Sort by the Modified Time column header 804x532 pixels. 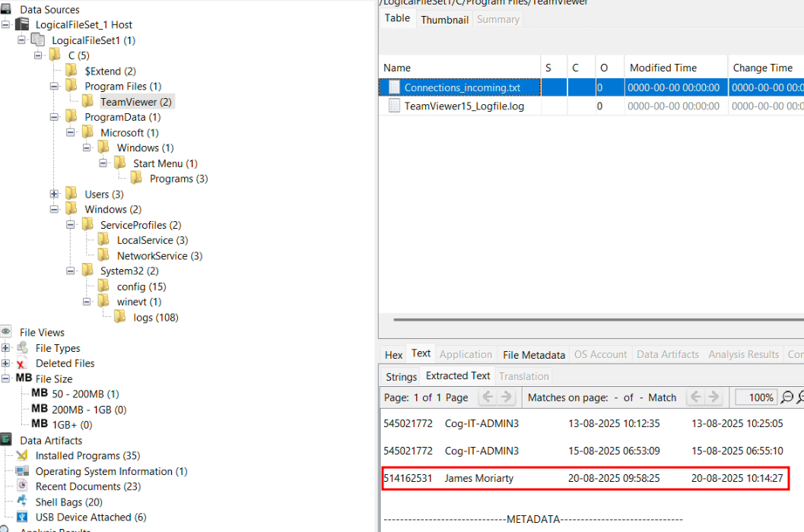click(663, 68)
